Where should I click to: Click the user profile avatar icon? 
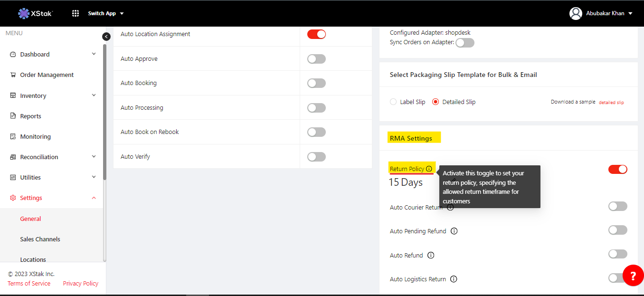tap(576, 13)
